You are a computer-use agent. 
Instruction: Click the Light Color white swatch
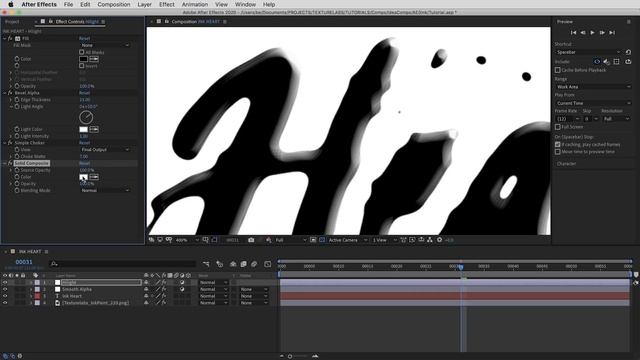(x=83, y=129)
